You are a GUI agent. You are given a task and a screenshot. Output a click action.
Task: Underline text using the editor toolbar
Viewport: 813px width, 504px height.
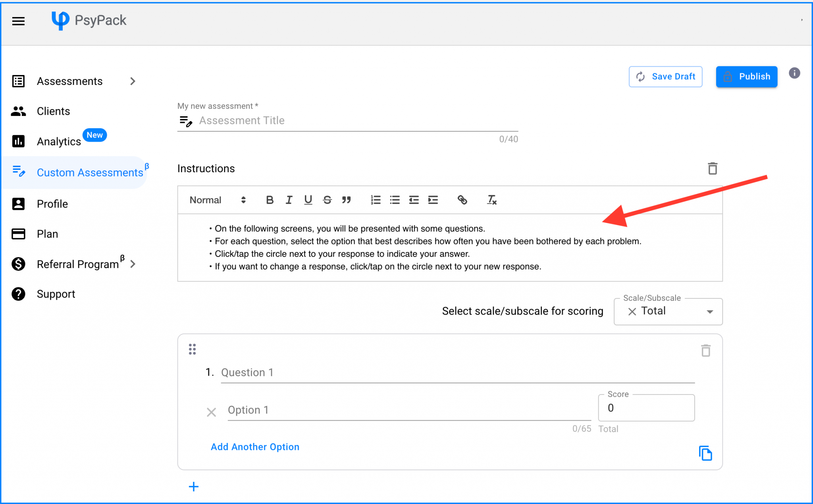pyautogui.click(x=308, y=200)
